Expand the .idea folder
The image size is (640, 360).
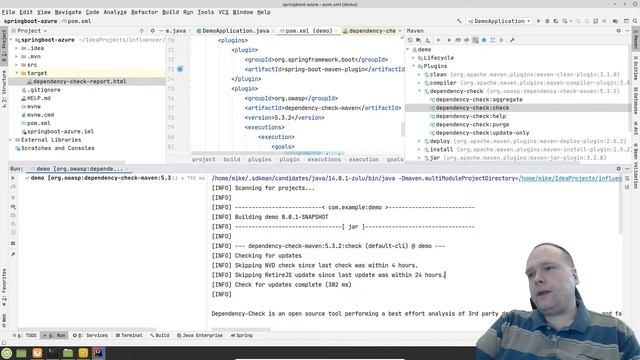[17, 48]
